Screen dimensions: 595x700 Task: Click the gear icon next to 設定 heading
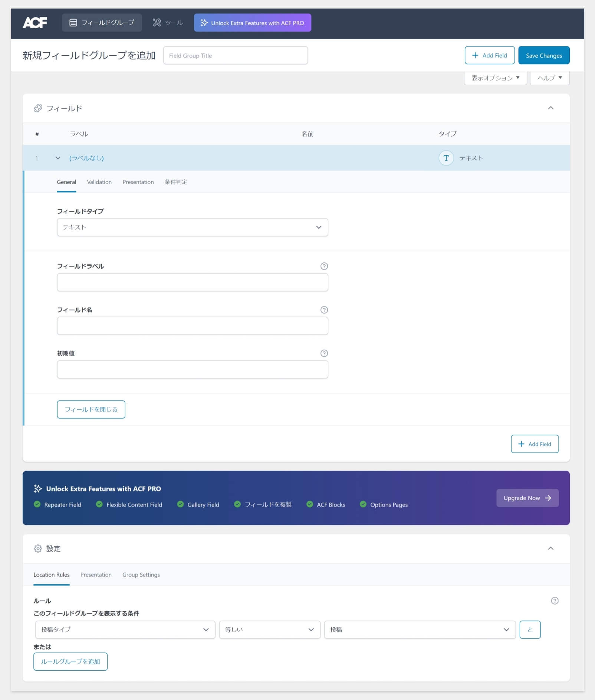click(38, 549)
